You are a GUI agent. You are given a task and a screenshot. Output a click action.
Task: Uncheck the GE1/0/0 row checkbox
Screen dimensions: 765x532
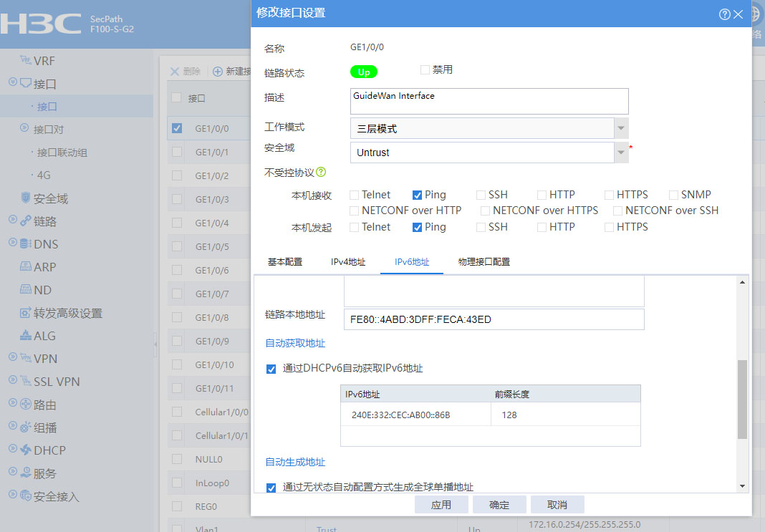click(x=177, y=128)
